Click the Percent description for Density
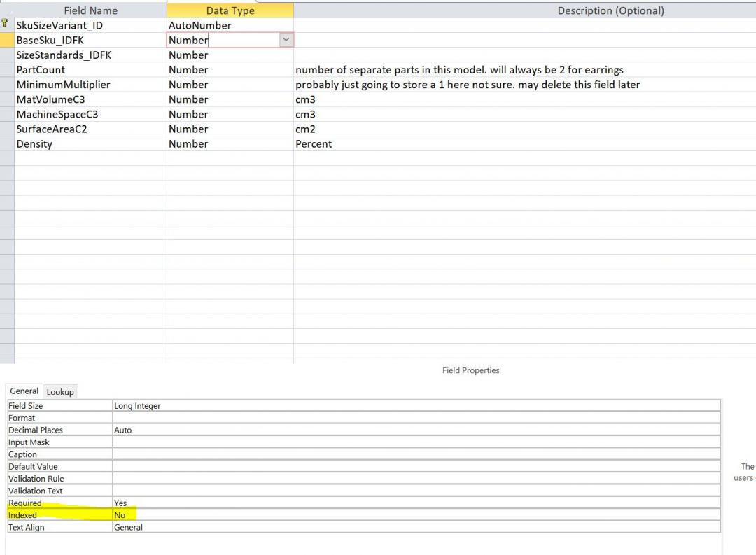Image resolution: width=756 pixels, height=555 pixels. [314, 143]
